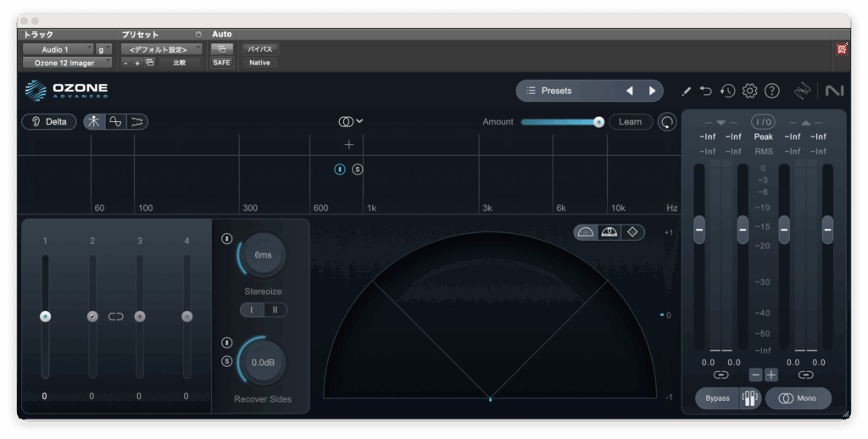
Task: Click the Amount slider handle
Action: coord(598,122)
